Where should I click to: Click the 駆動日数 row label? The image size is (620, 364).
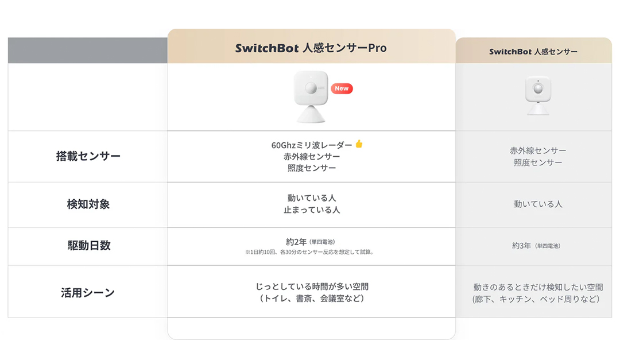click(88, 246)
